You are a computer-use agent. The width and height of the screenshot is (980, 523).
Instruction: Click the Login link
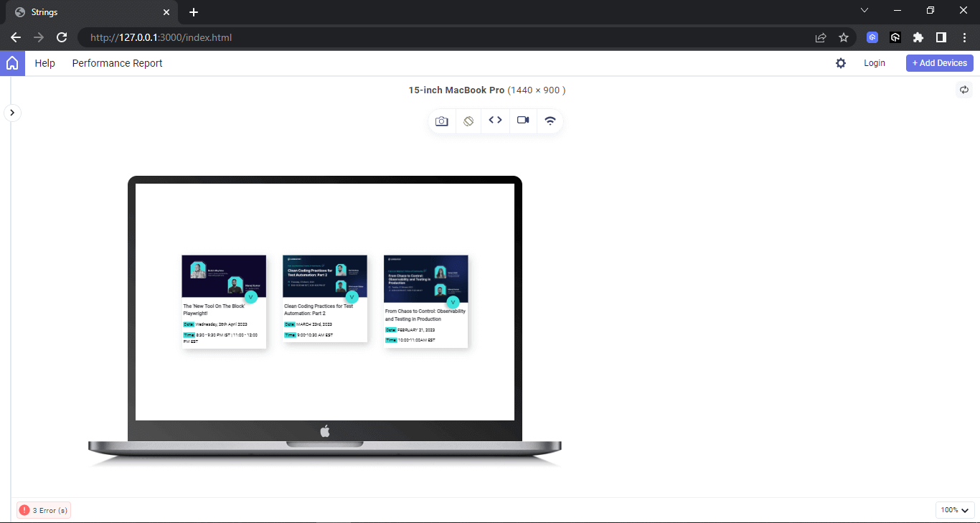[875, 63]
